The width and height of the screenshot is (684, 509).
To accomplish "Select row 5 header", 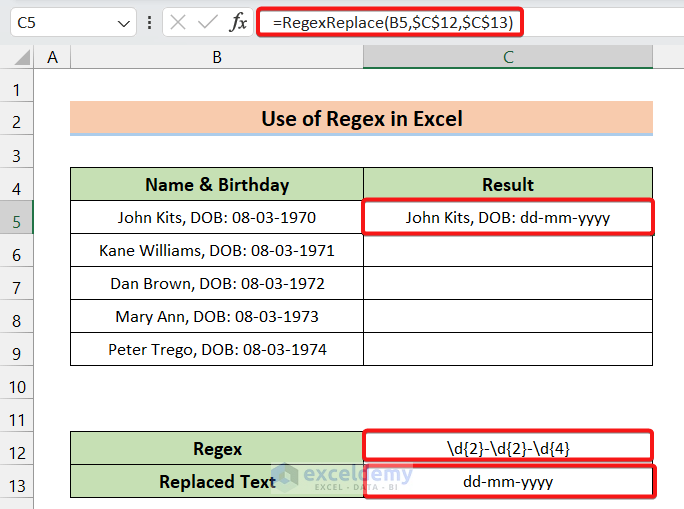I will pos(16,217).
